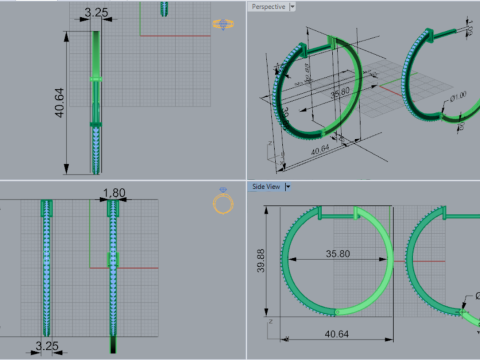Click the Side View viewport title label
Image resolution: width=480 pixels, height=360 pixels.
click(266, 187)
